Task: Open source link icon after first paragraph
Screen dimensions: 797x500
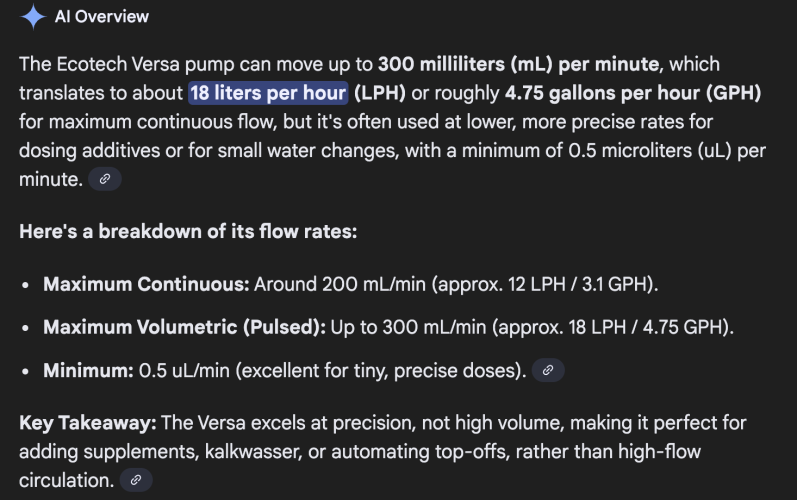Action: [105, 179]
